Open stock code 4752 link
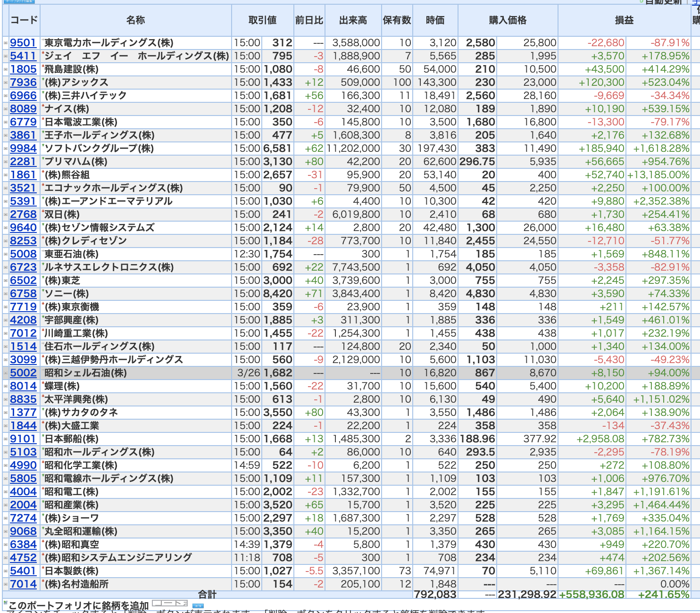 click(x=23, y=558)
